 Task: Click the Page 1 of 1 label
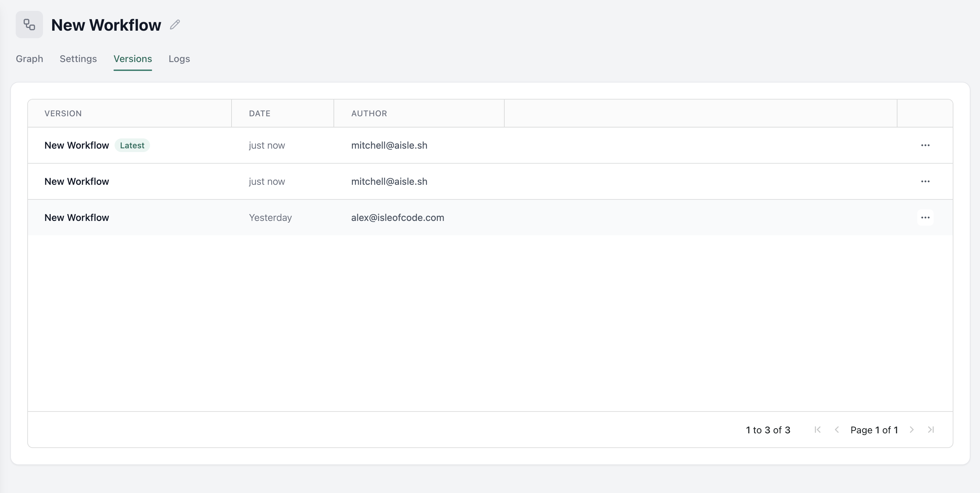point(874,430)
